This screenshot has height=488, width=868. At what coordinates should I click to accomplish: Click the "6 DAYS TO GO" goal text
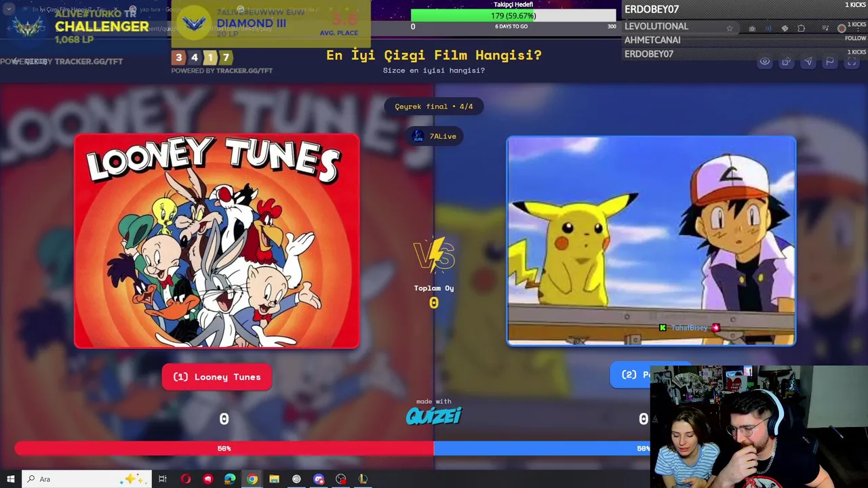tap(511, 26)
